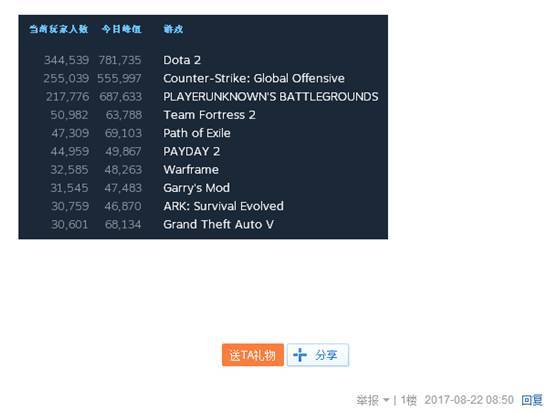Open the Grand Theft Auto V entry
This screenshot has height=413, width=558.
(x=219, y=224)
